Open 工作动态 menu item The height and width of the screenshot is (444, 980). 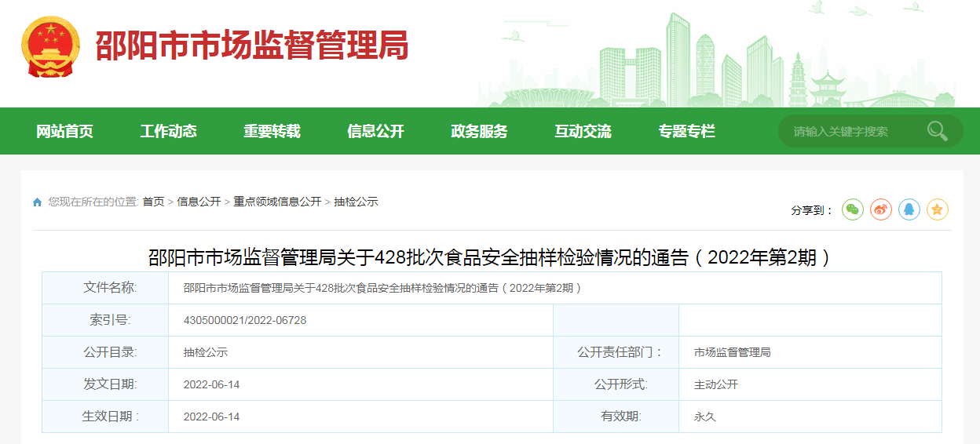[x=168, y=131]
